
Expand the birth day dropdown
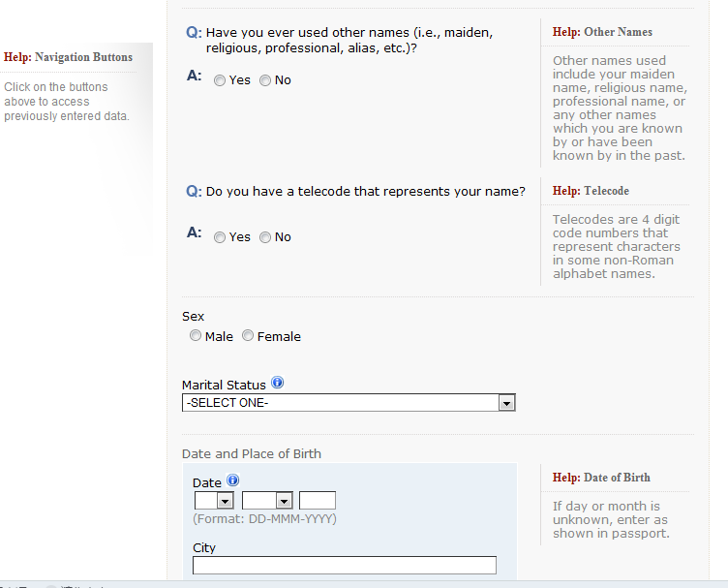point(215,501)
